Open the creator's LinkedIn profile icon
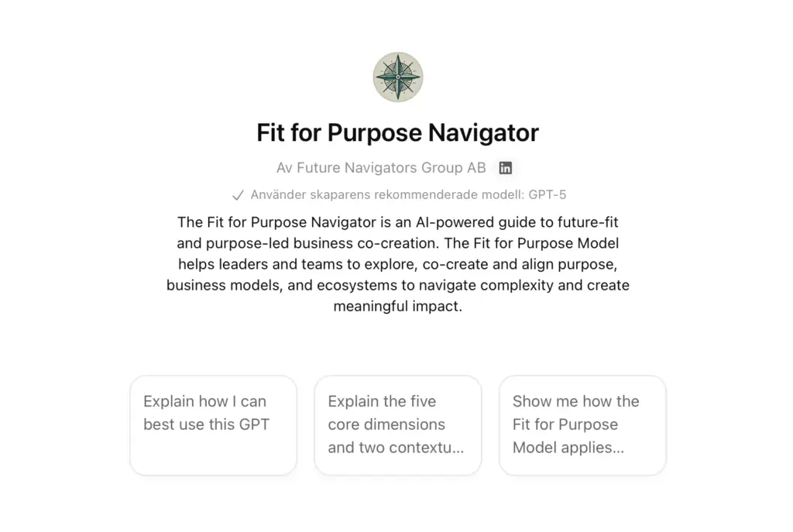 click(506, 168)
